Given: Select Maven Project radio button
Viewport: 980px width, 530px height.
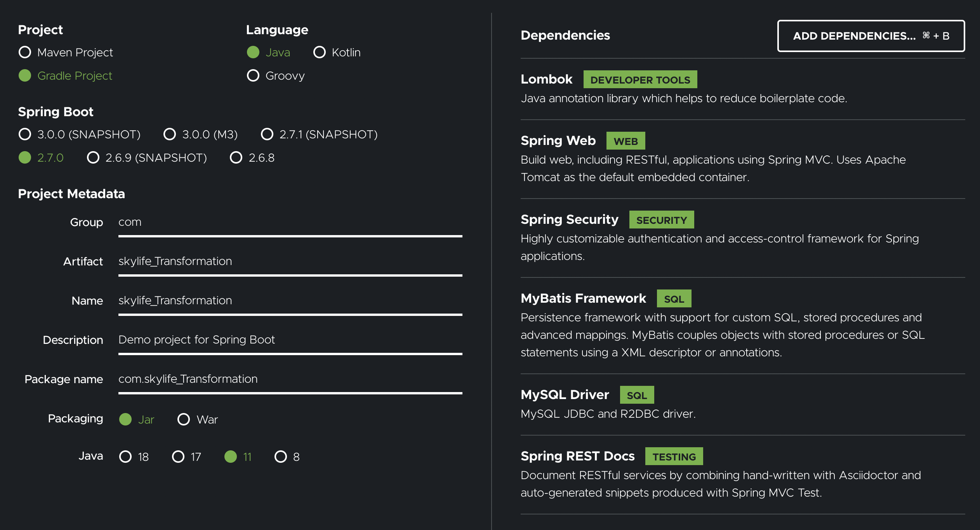Looking at the screenshot, I should click(x=25, y=52).
